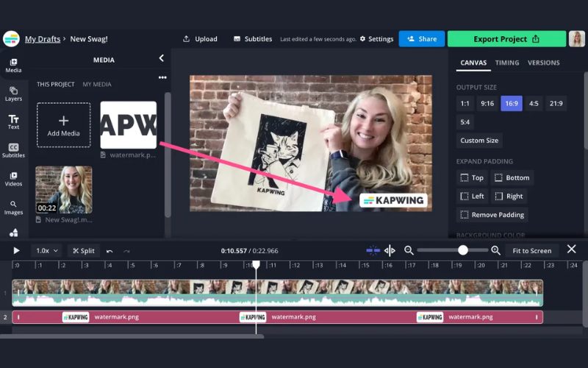
Task: Open the Videos sidebar tool
Action: click(13, 179)
